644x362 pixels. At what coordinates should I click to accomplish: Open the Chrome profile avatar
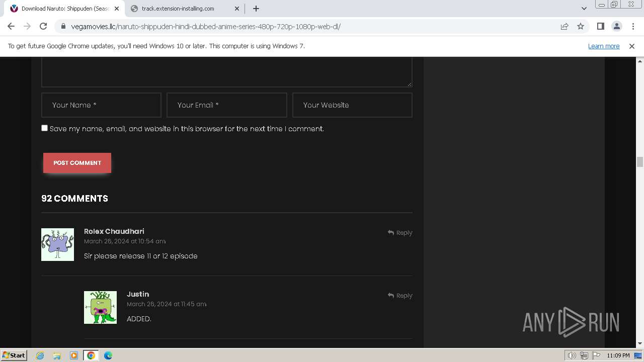616,26
